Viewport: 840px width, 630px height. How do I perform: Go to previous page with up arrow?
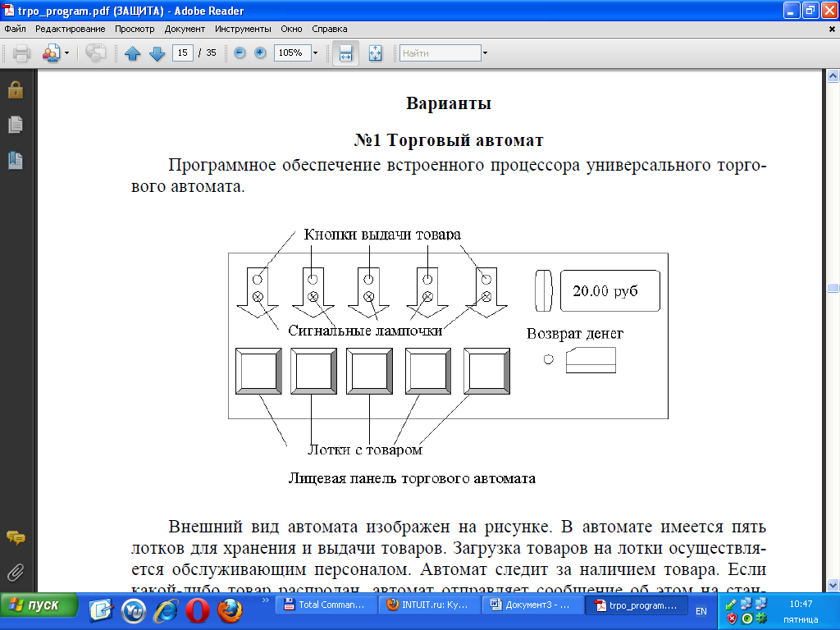(x=132, y=53)
